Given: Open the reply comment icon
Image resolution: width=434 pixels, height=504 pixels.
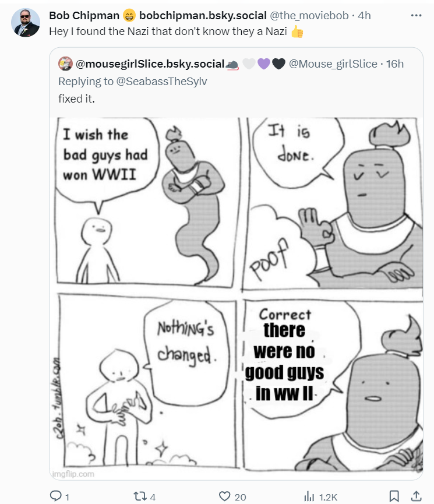Looking at the screenshot, I should 55,496.
